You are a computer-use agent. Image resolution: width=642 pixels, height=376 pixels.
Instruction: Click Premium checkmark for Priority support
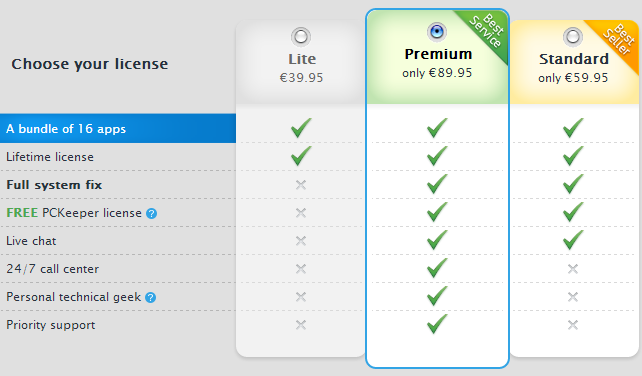[x=437, y=324]
